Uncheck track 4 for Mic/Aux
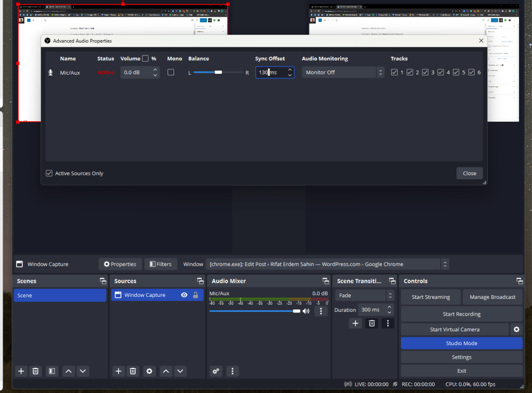This screenshot has width=532, height=393. tap(440, 72)
